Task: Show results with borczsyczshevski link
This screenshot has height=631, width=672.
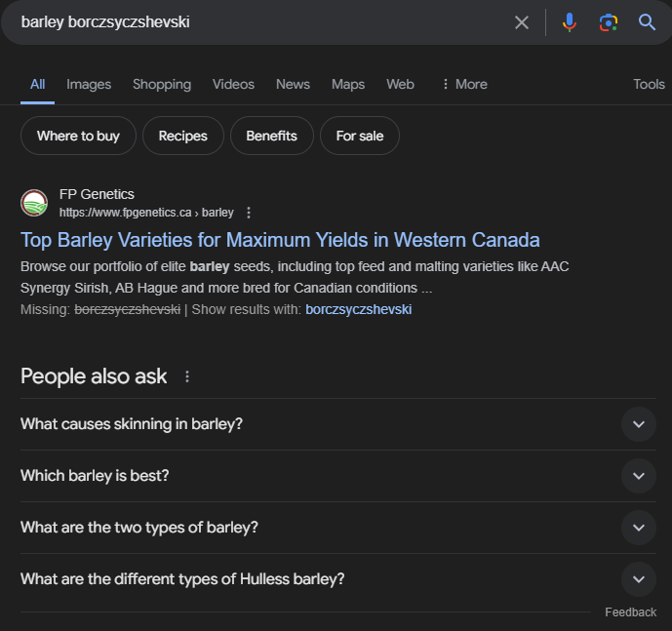Action: pyautogui.click(x=359, y=309)
